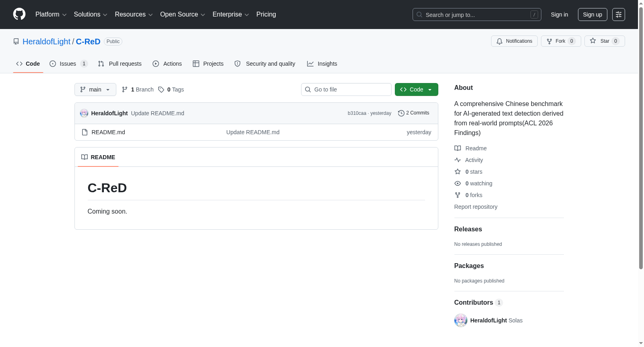Open contributor HeraldofLight Solas profile link
The width and height of the screenshot is (644, 347).
(x=496, y=320)
